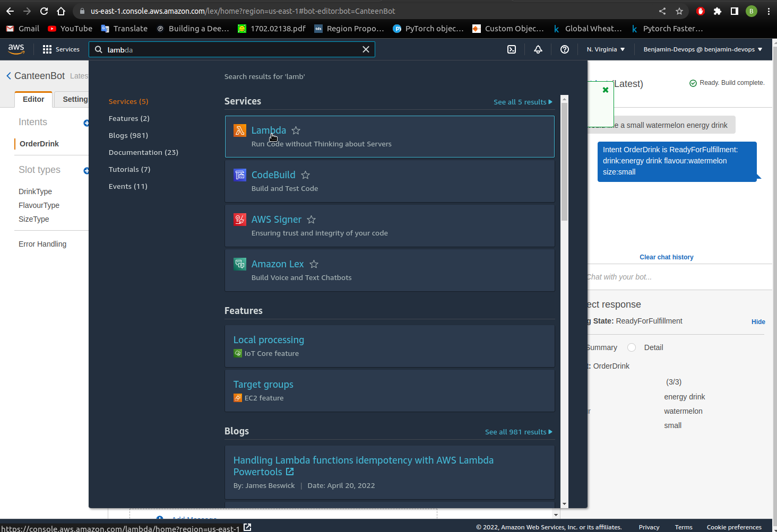Open Cookie preferences in footer
Screen dimensions: 777x532
734,527
